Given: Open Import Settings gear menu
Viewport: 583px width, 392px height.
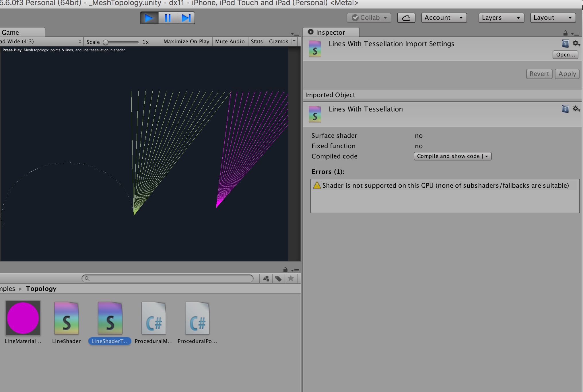Looking at the screenshot, I should [x=576, y=43].
